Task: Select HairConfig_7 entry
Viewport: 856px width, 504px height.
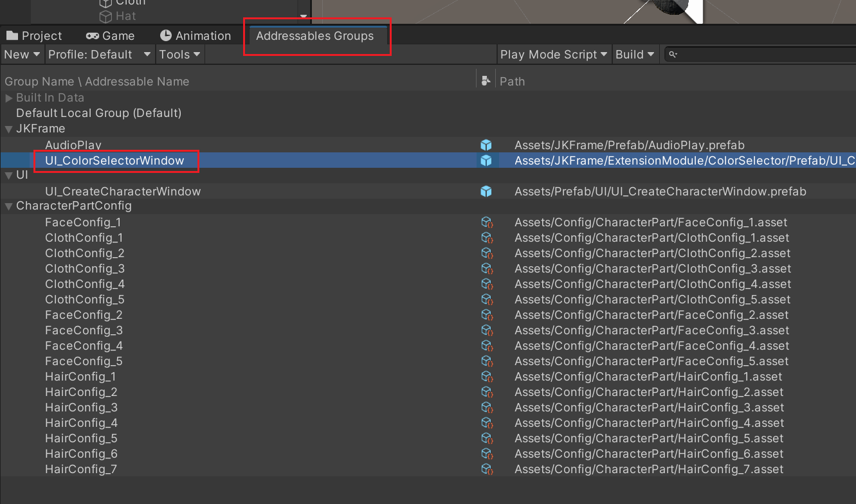Action: [81, 469]
